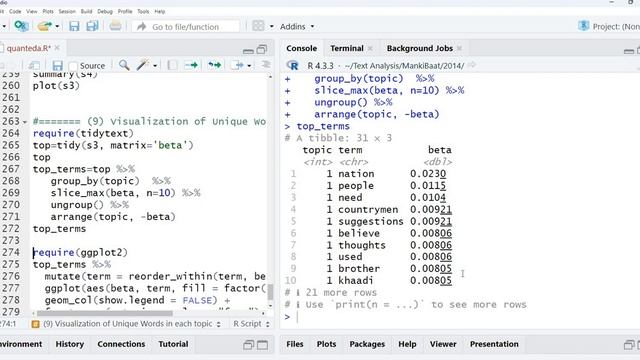Open the recent files dropdown arrow

57,27
